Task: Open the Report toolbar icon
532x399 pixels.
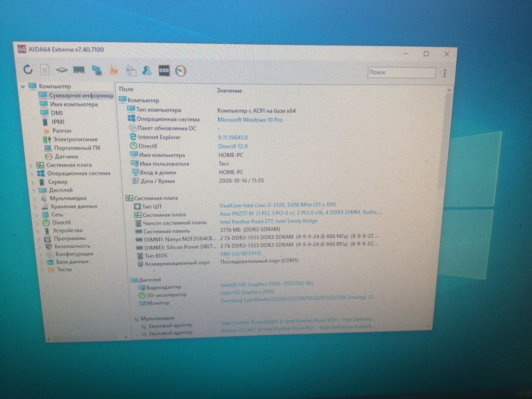Action: (x=45, y=70)
